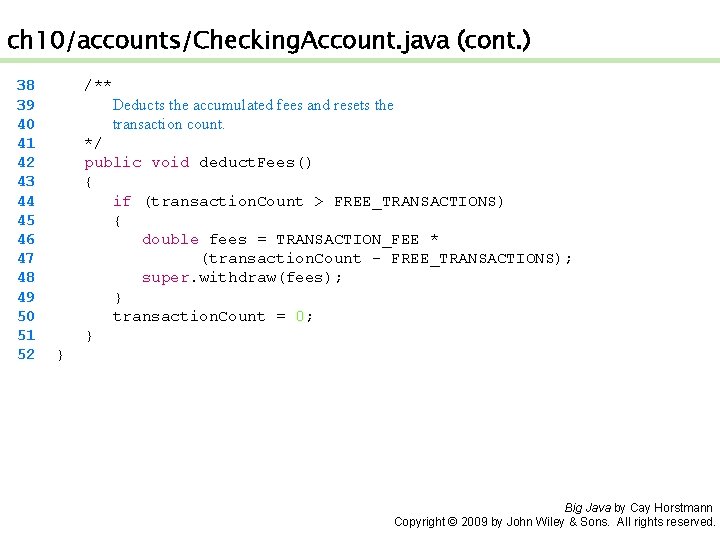Image resolution: width=720 pixels, height=540 pixels.
Task: Click the closing brace on line 51
Action: point(89,336)
